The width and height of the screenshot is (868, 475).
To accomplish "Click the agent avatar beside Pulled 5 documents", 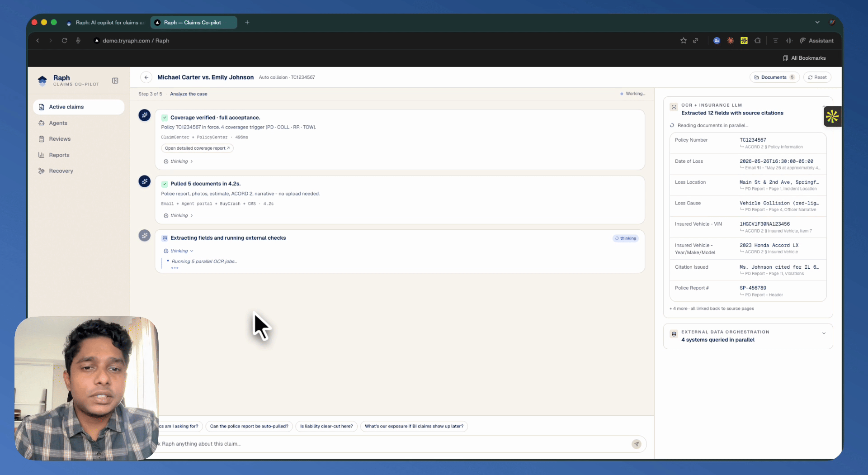I will click(x=145, y=181).
